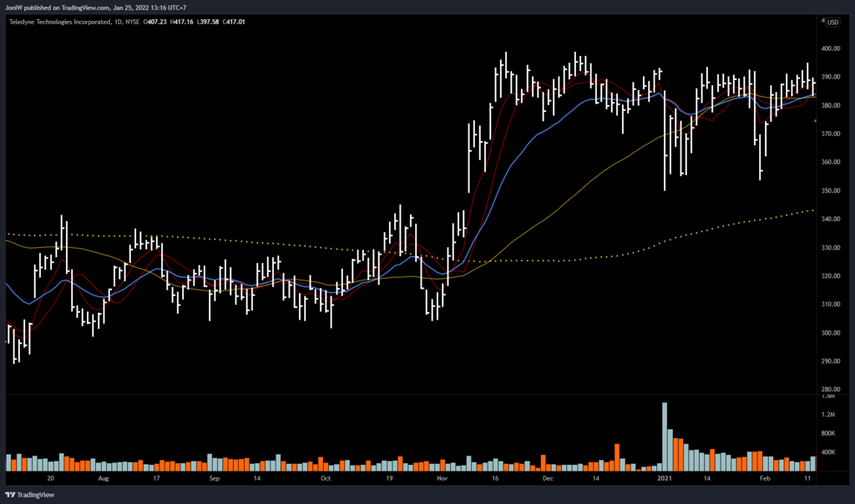Click the 400.00 price axis label
This screenshot has width=855, height=504.
(831, 49)
